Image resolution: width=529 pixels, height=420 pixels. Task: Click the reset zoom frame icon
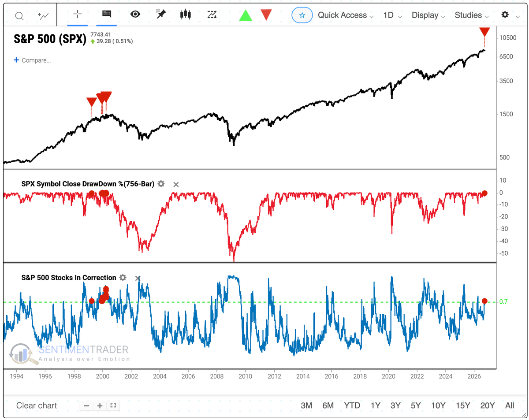click(x=113, y=406)
